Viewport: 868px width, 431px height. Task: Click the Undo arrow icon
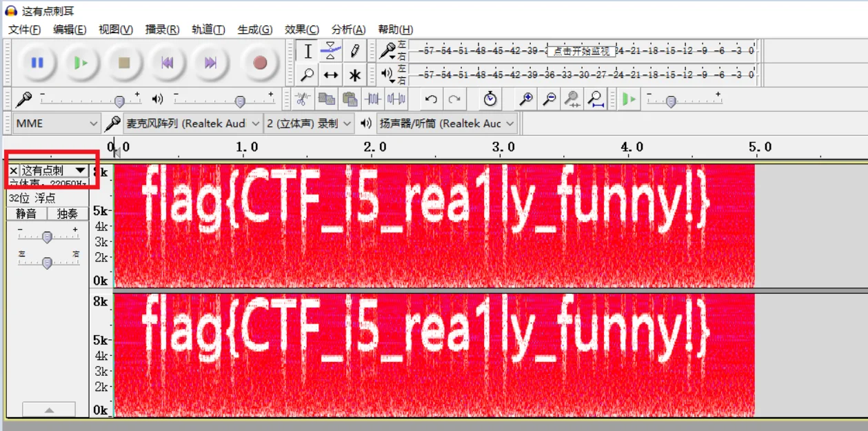[x=431, y=99]
